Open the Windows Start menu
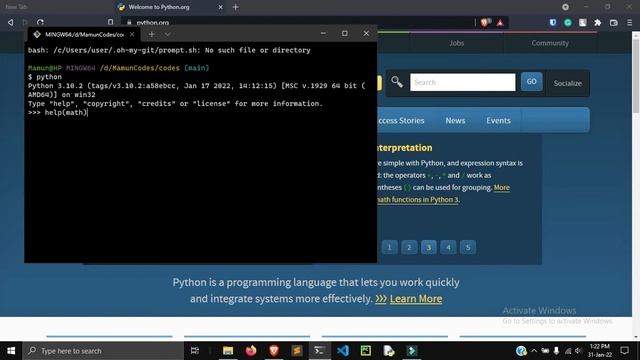The width and height of the screenshot is (640, 360). coord(11,351)
